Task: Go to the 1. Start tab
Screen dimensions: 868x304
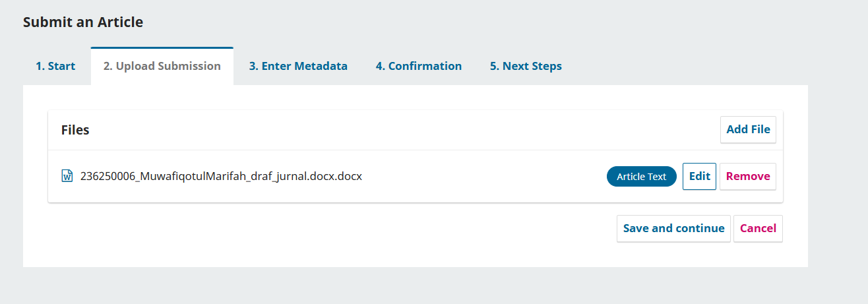Action: [55, 66]
